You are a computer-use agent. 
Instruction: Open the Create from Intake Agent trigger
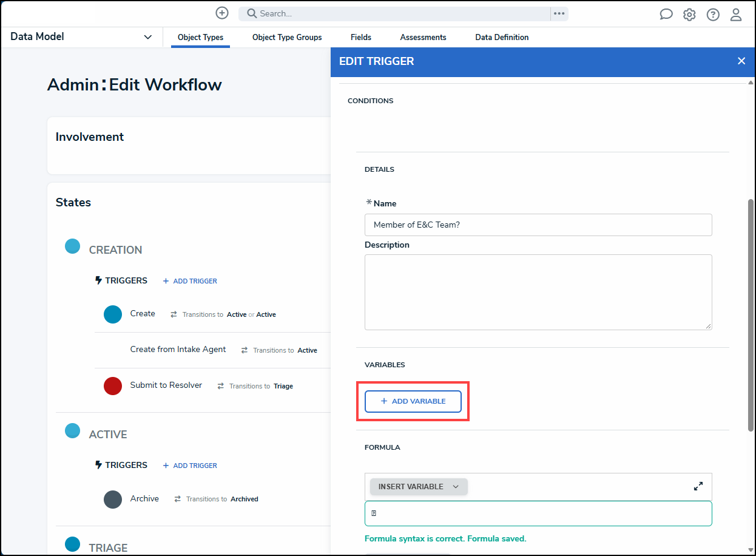(x=178, y=350)
